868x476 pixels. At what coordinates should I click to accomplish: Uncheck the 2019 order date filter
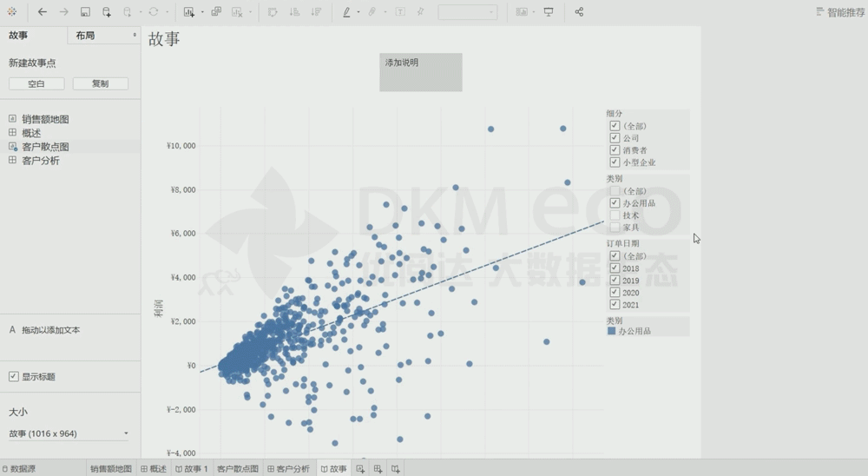615,281
